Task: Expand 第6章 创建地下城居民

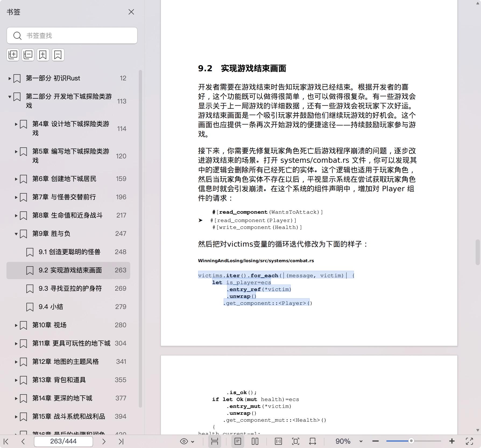Action: pos(16,179)
